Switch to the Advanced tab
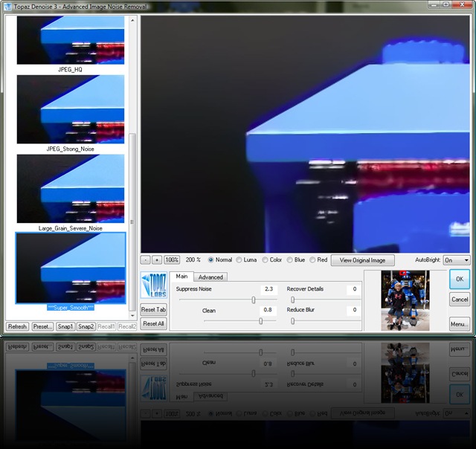Viewport: 476px width, 449px height. [210, 277]
